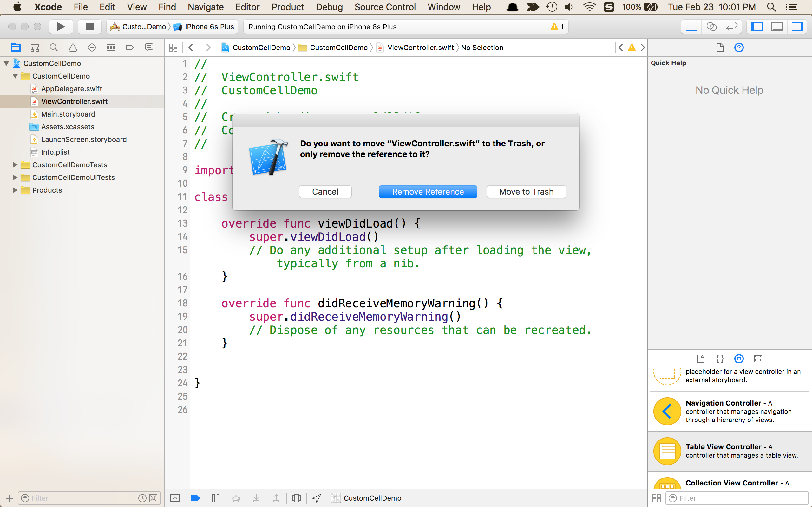Screen dimensions: 812x507
Task: Toggle the Debug area visibility
Action: [x=777, y=27]
